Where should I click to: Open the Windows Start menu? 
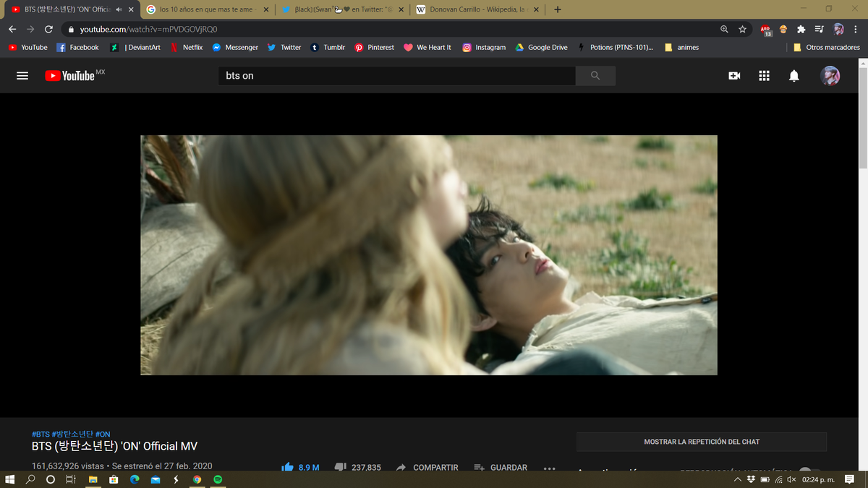click(x=10, y=479)
